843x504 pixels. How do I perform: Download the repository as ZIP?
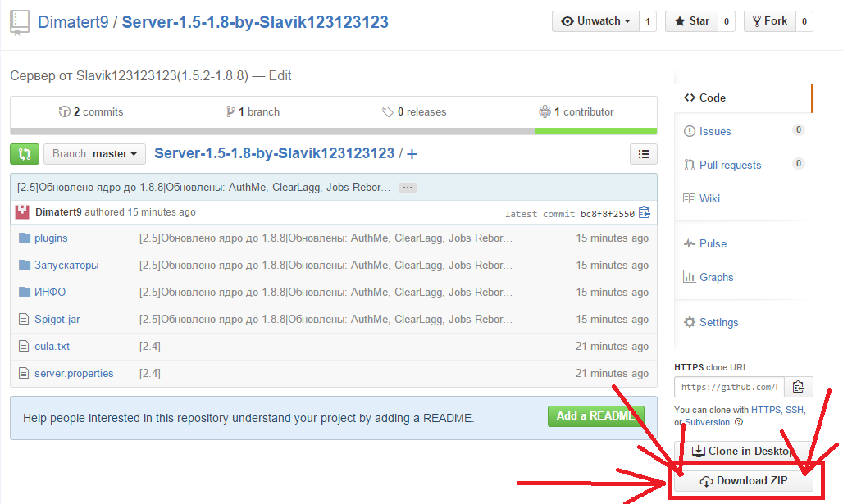[x=744, y=481]
